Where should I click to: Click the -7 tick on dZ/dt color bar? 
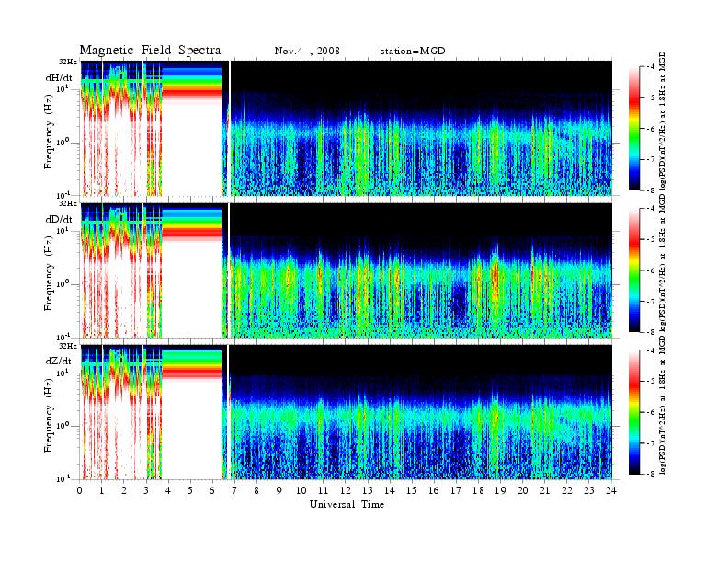[x=651, y=443]
